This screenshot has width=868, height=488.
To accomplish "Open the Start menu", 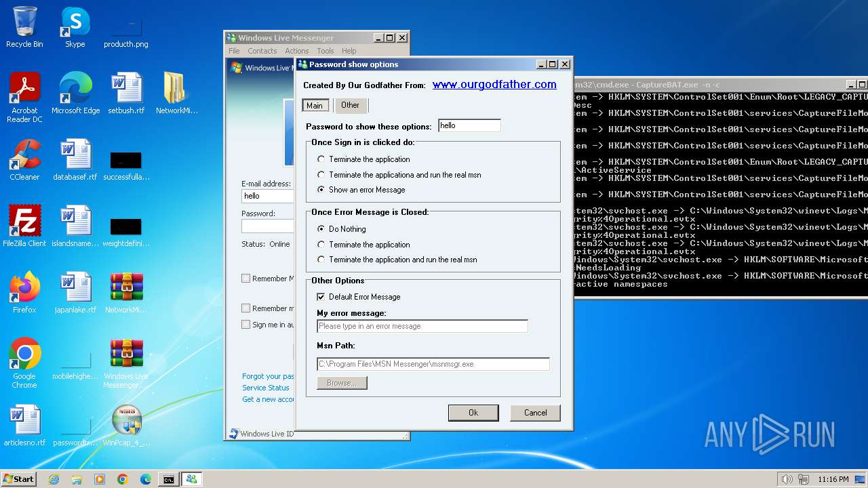I will (x=19, y=479).
